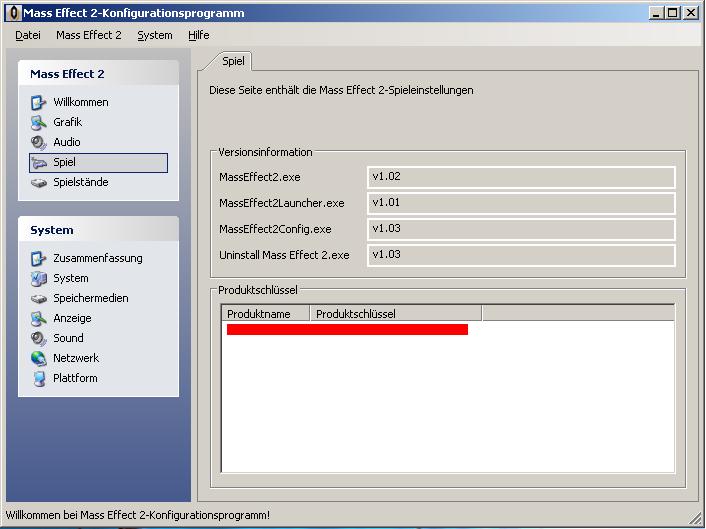This screenshot has height=529, width=706.
Task: Select the redacted product key row
Action: coord(347,330)
